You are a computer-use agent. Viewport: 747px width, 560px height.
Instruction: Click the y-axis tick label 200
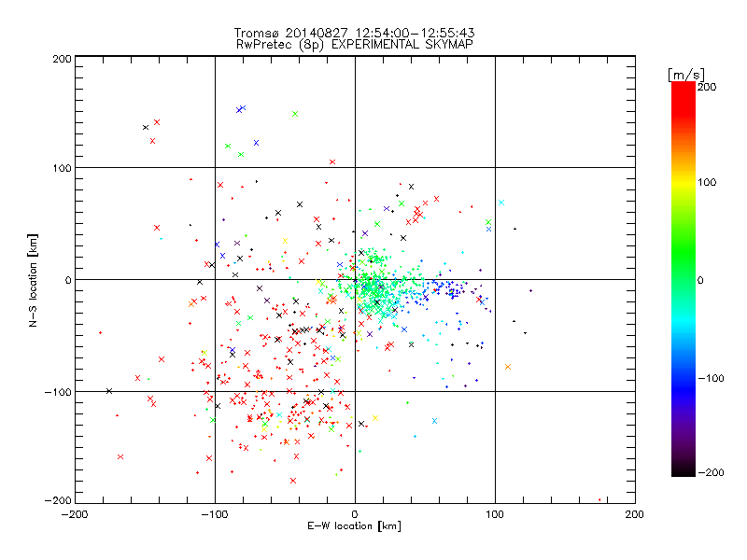click(62, 59)
